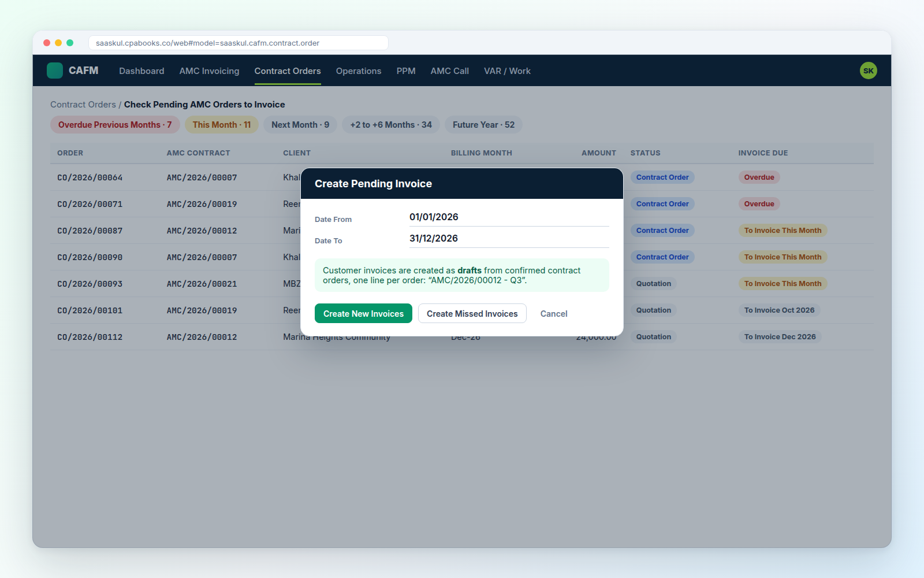The image size is (924, 578).
Task: Open the SK user avatar
Action: 868,71
